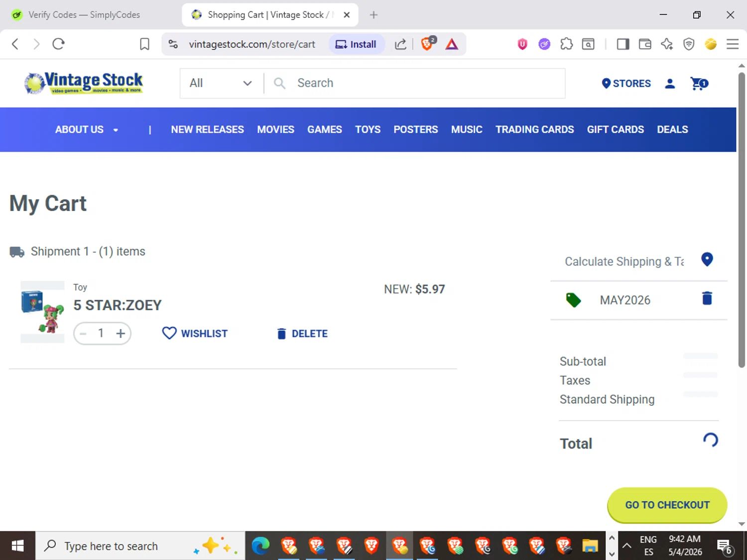This screenshot has width=747, height=560.
Task: Open the purple round extension icon
Action: tap(544, 44)
